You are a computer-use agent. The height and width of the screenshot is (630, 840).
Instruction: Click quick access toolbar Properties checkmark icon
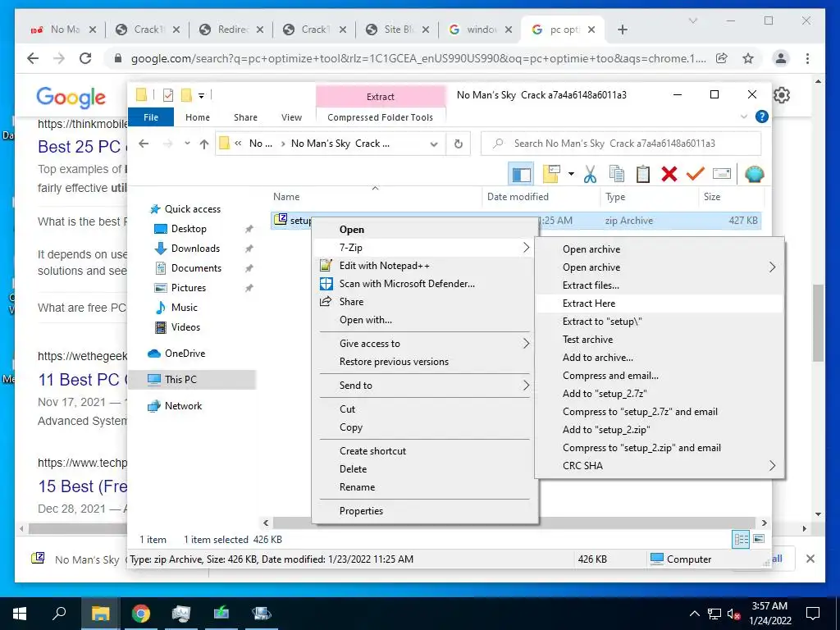[168, 95]
